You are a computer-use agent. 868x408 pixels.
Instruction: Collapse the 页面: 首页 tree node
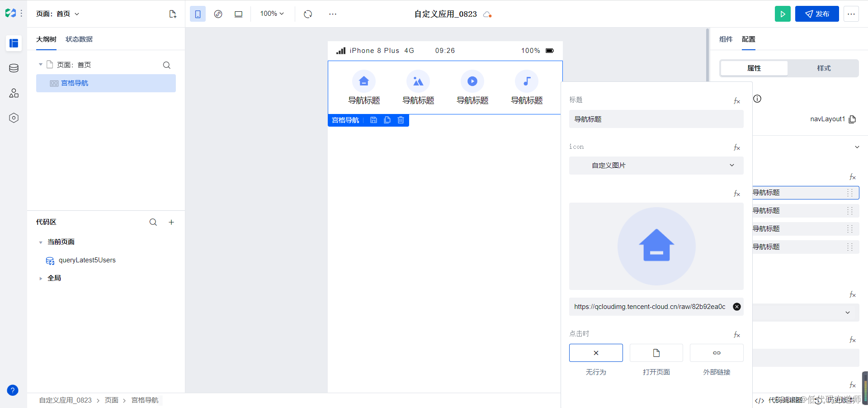point(41,65)
